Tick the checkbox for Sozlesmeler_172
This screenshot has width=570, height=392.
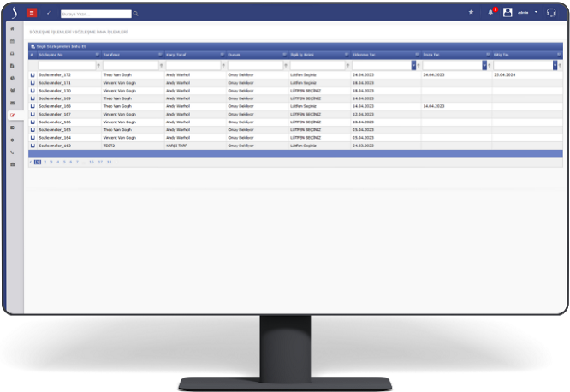[x=33, y=75]
